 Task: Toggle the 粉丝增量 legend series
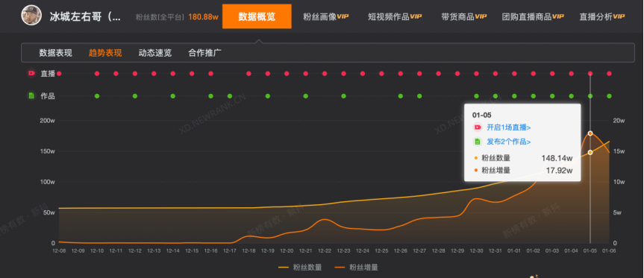356,268
